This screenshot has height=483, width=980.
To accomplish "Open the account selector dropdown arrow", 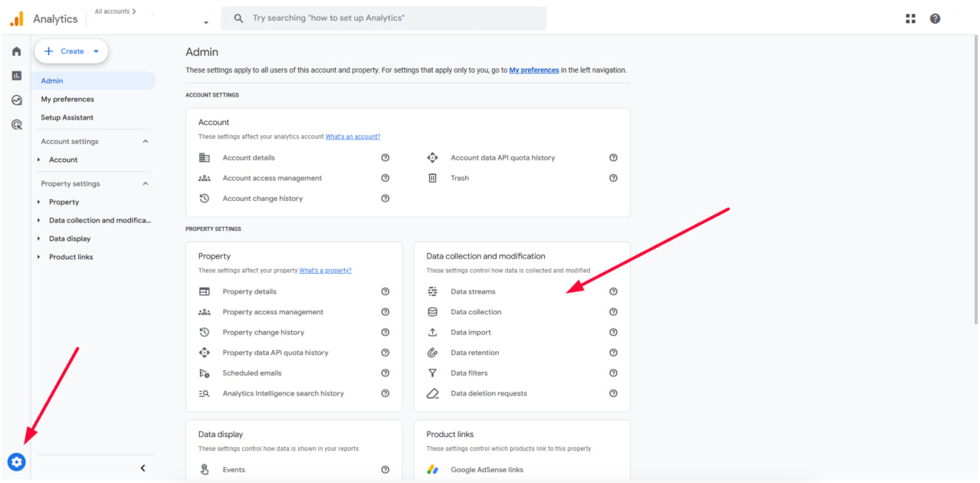I will tap(206, 22).
